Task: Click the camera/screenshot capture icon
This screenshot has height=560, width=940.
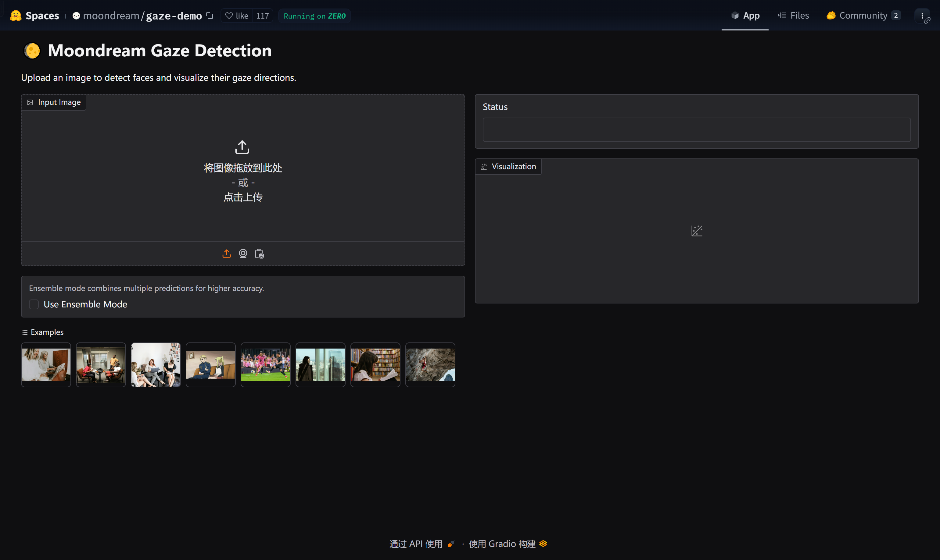Action: tap(243, 253)
